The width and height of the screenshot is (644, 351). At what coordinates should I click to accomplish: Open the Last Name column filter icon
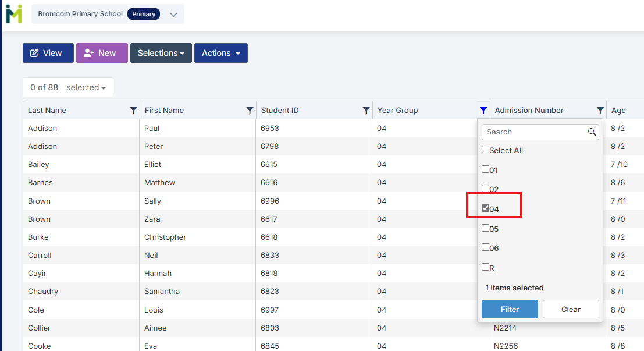click(133, 111)
